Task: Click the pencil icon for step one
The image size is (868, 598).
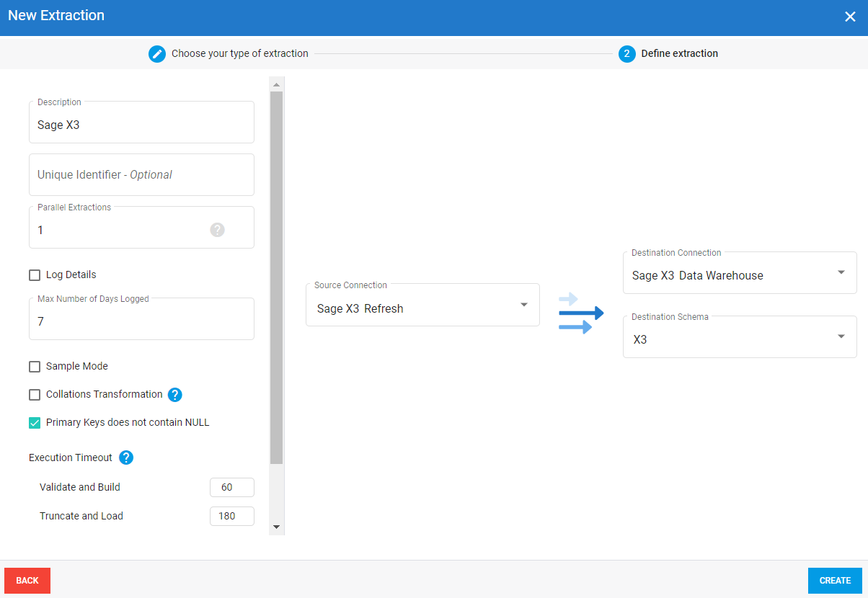Action: click(x=157, y=54)
